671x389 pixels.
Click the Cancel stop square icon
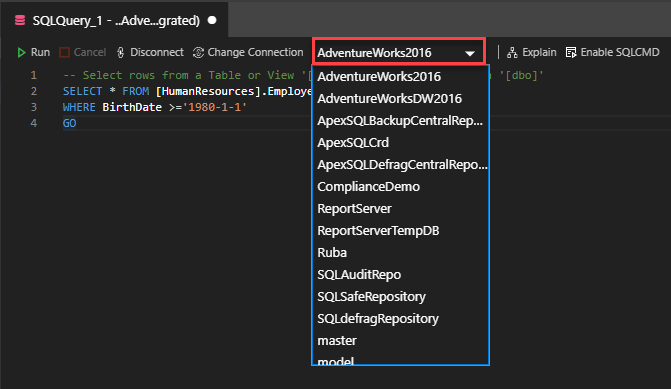click(64, 53)
